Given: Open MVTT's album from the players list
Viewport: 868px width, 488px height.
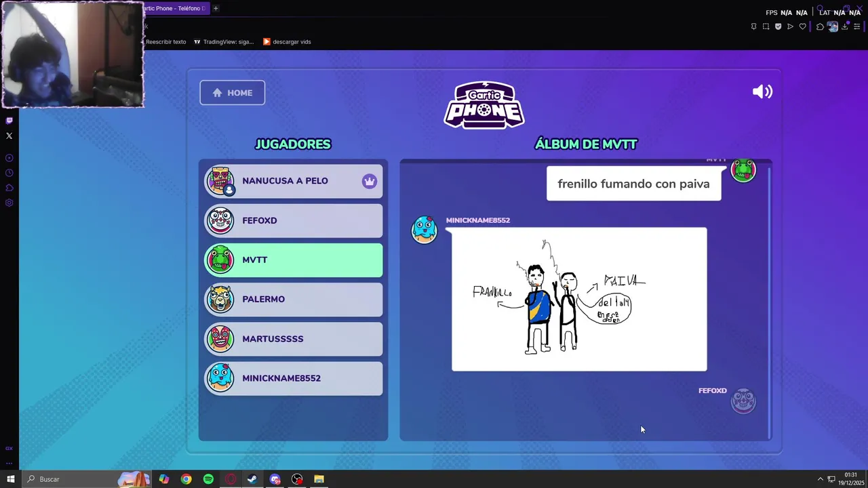Looking at the screenshot, I should 294,260.
